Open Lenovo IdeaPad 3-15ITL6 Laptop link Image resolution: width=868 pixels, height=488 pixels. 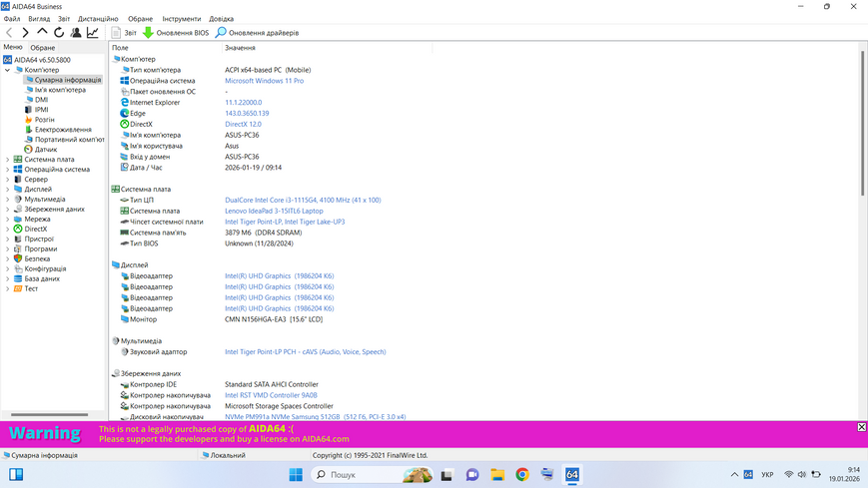[274, 211]
